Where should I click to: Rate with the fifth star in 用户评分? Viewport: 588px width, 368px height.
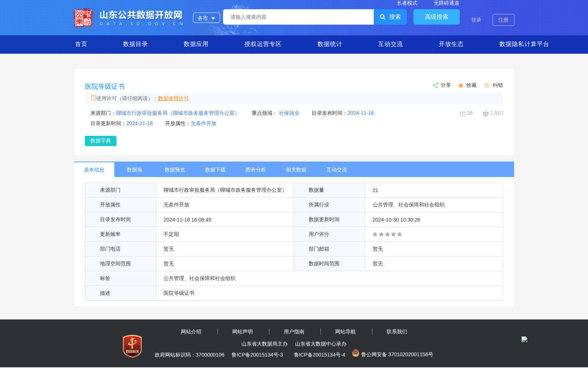click(x=400, y=234)
